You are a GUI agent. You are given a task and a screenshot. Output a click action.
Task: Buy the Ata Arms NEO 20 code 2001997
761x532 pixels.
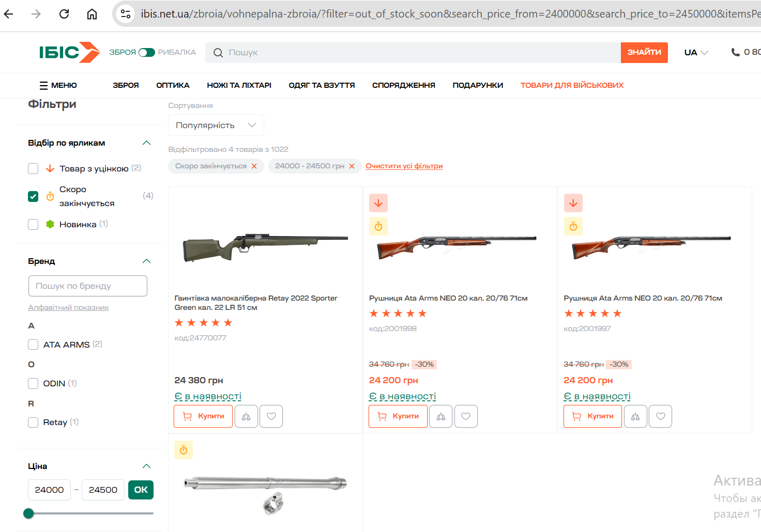592,416
